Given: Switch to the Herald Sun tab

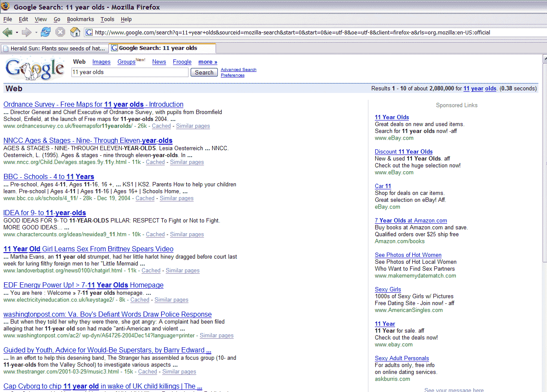Looking at the screenshot, I should pyautogui.click(x=54, y=48).
